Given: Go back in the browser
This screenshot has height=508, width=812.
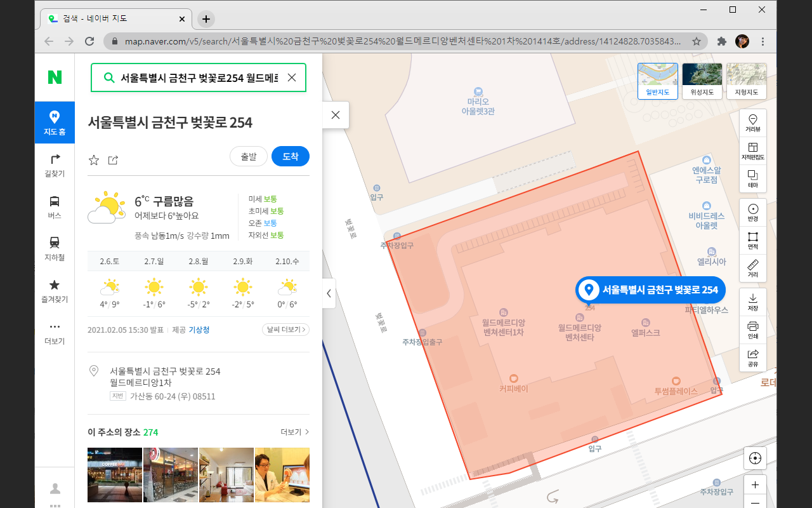Looking at the screenshot, I should pyautogui.click(x=49, y=41).
